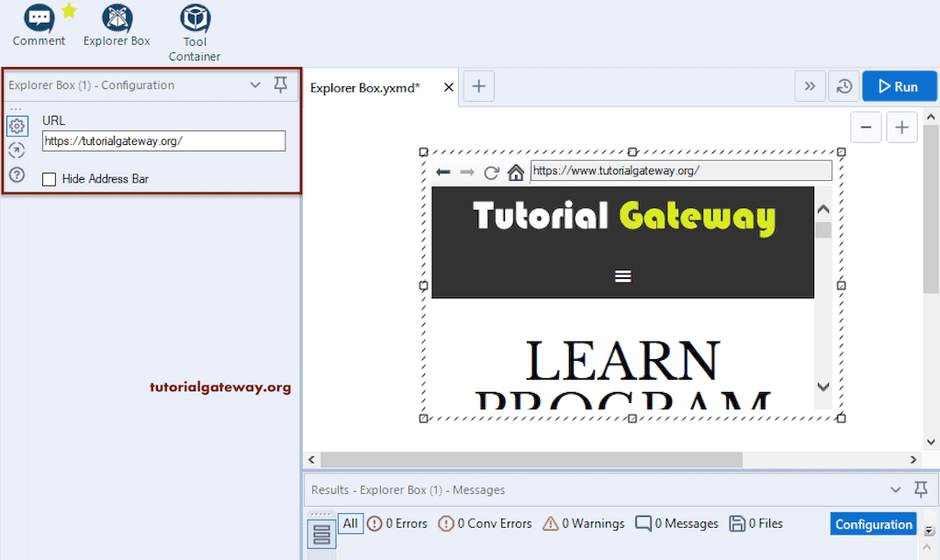
Task: Click the navigation arrow icon below the gear
Action: pos(17,150)
